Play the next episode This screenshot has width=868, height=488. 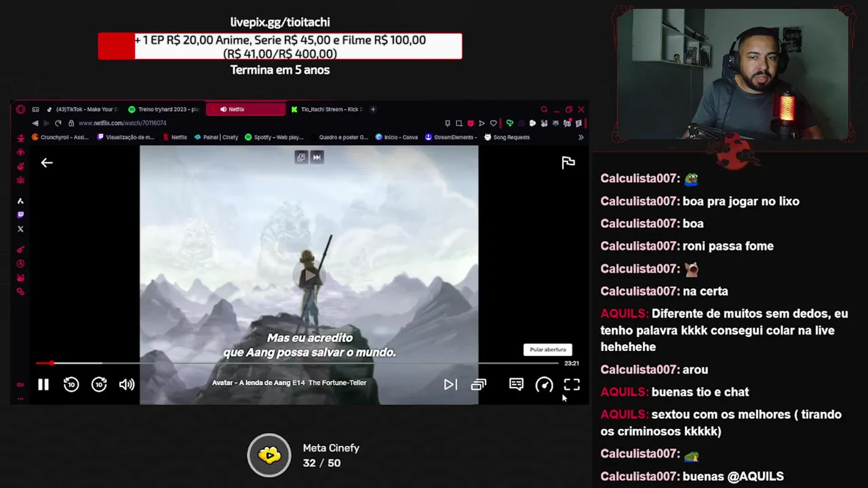450,385
